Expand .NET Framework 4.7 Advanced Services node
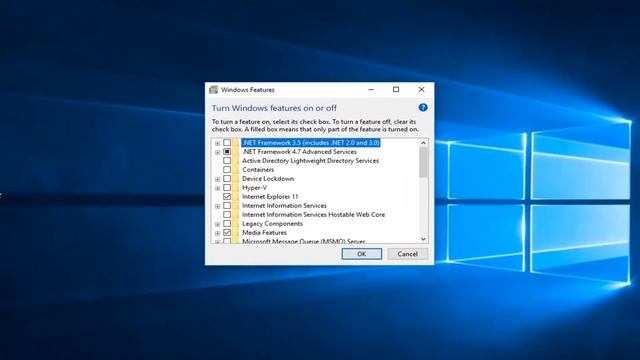 218,152
